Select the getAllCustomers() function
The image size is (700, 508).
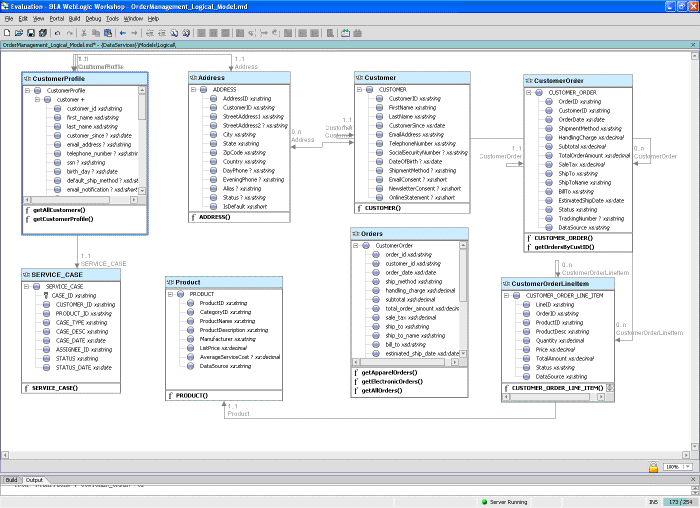(x=59, y=210)
